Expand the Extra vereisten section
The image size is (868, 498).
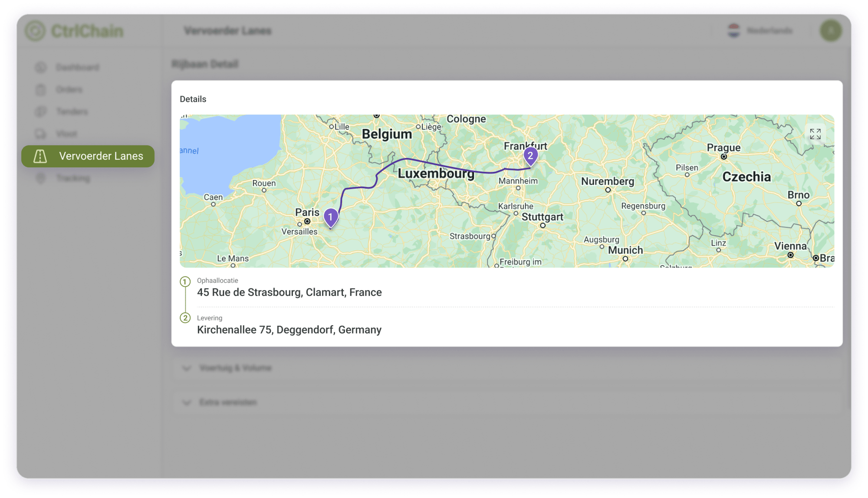507,402
